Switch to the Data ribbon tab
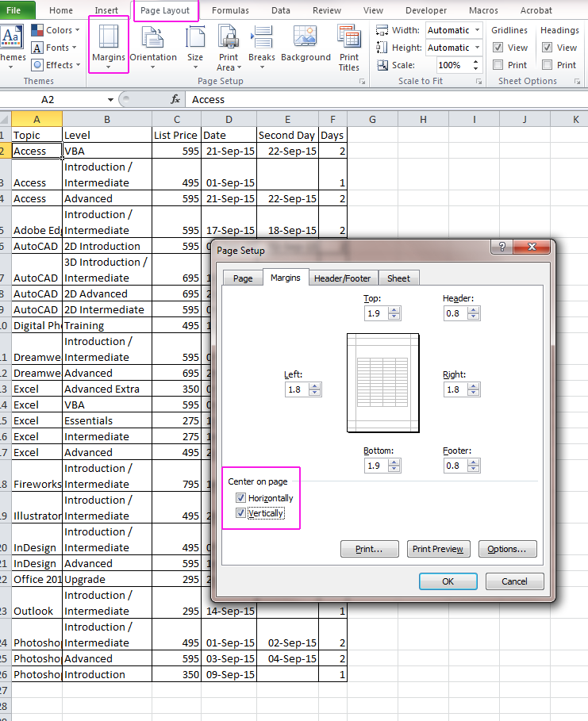Image resolution: width=588 pixels, height=721 pixels. tap(281, 10)
